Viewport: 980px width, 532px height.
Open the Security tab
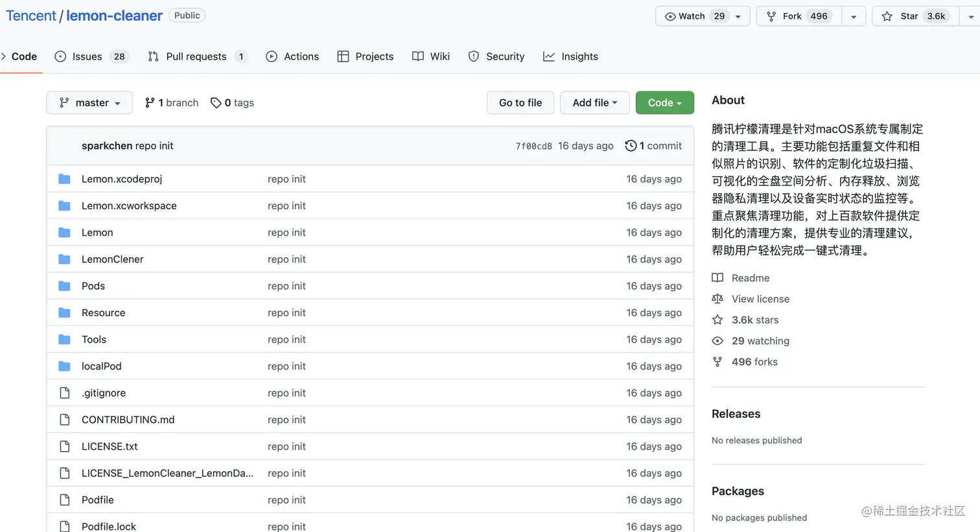coord(496,56)
